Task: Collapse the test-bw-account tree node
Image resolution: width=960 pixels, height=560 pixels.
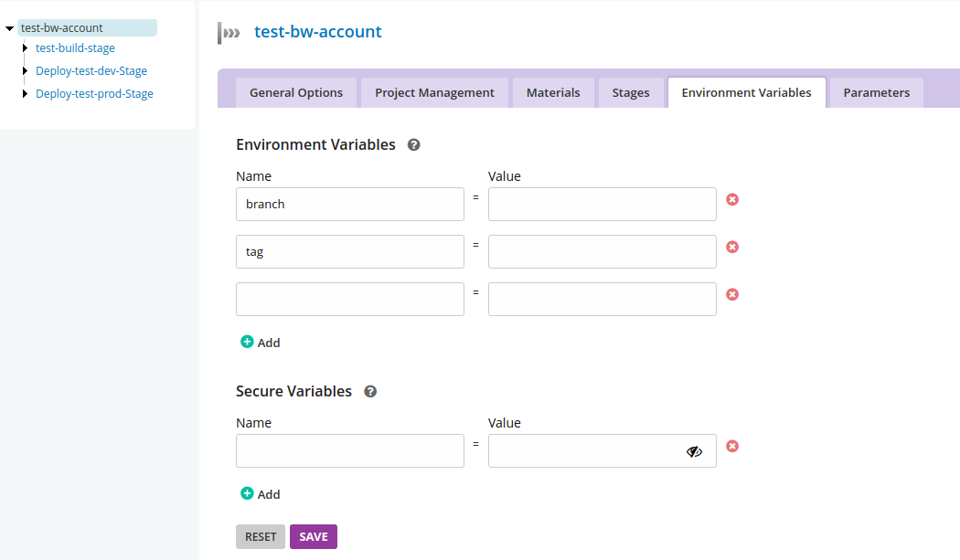Action: 9,28
